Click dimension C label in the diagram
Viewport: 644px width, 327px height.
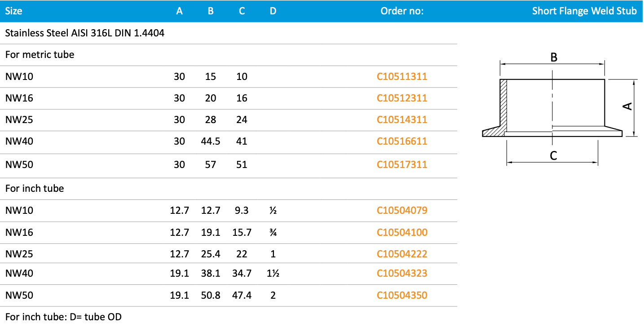[x=553, y=155]
